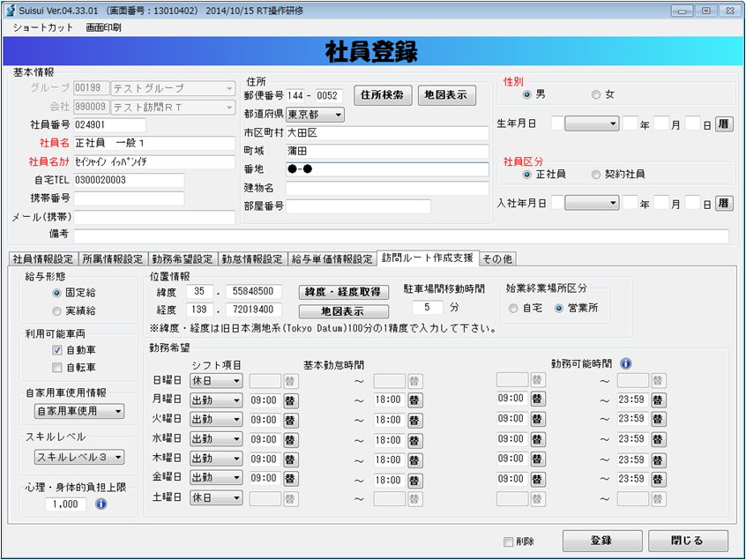This screenshot has width=746, height=560.
Task: Click 緯度・経度取得 button
Action: [343, 292]
